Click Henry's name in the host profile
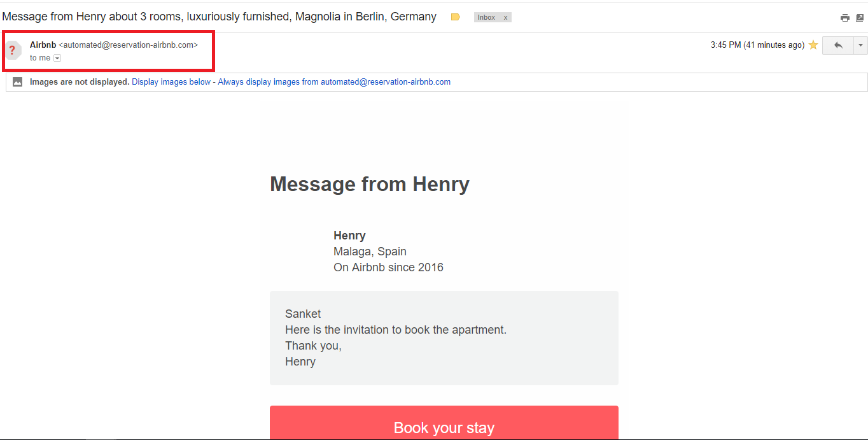 (x=349, y=236)
